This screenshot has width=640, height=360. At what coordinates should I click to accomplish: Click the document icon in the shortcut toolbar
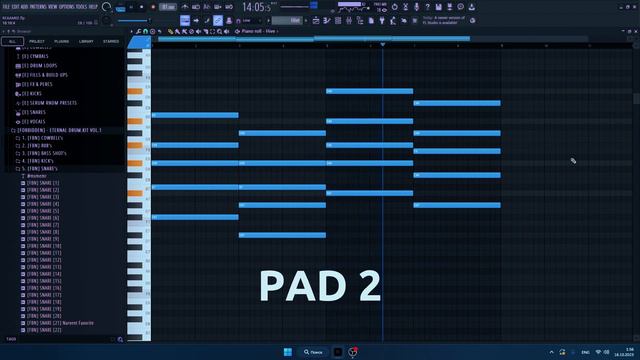click(371, 20)
